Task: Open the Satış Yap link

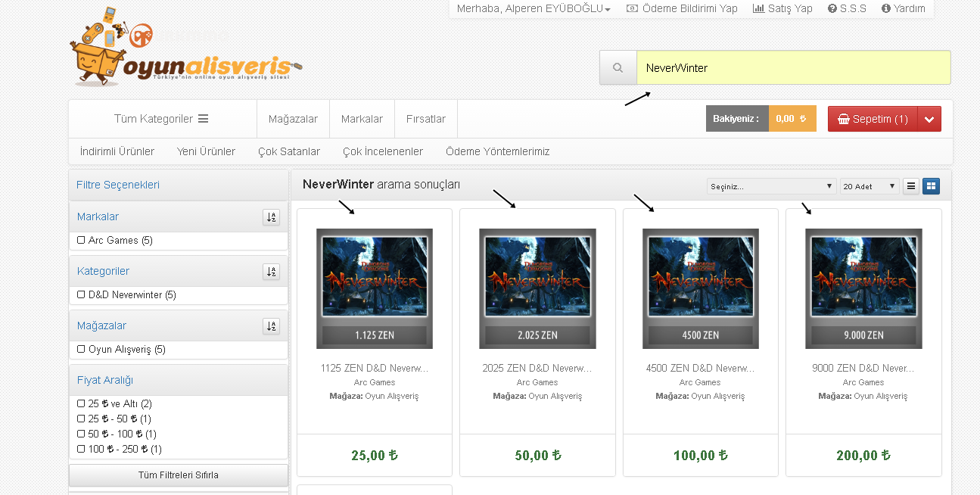Action: (782, 8)
